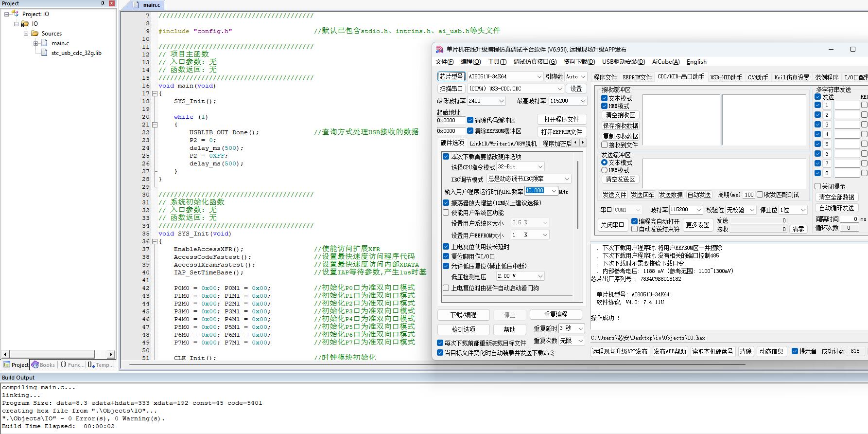Click the 打开程序文件 button
This screenshot has height=434, width=868.
click(x=561, y=120)
